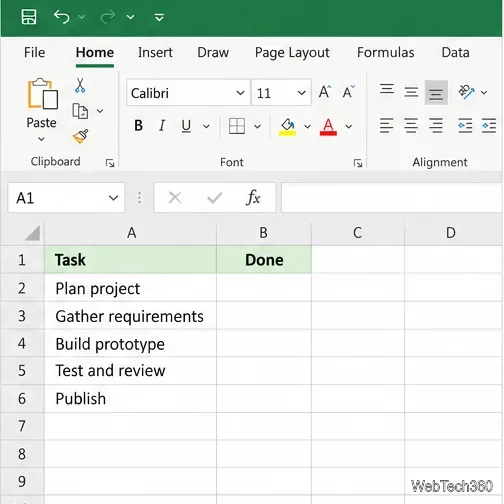Screen dimensions: 504x504
Task: Click Decrease Font Size icon
Action: coord(349,92)
